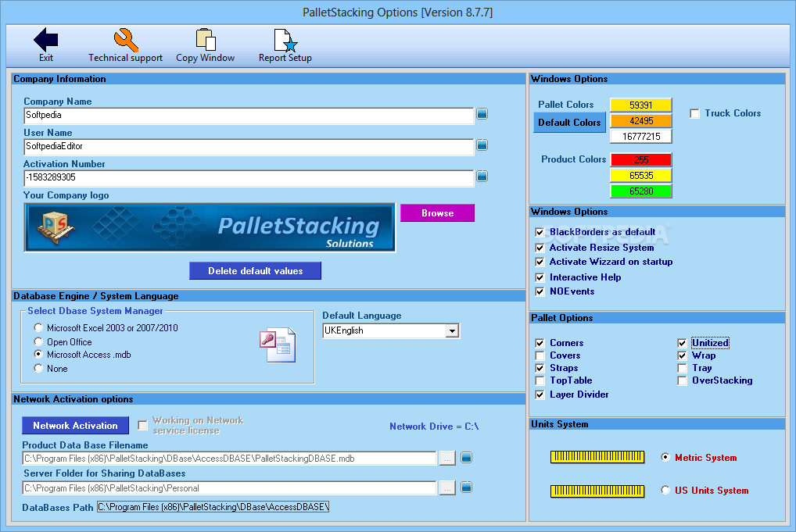Viewport: 796px width, 532px height.
Task: Click the Network Activation button
Action: point(75,426)
